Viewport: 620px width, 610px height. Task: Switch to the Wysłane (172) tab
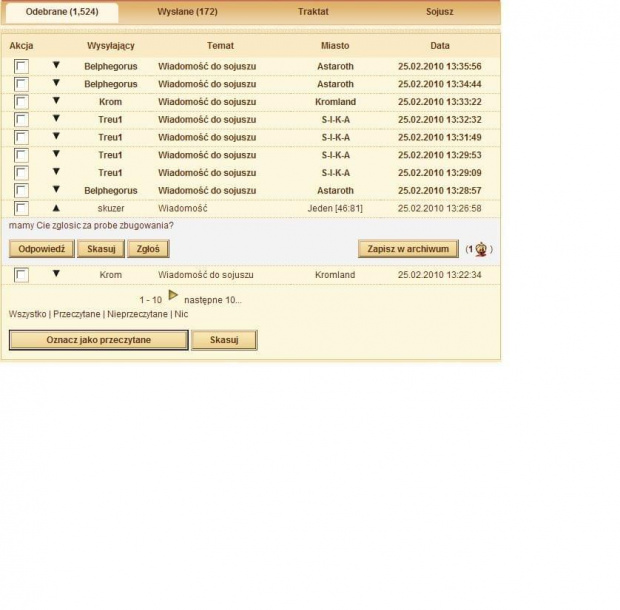tap(187, 12)
